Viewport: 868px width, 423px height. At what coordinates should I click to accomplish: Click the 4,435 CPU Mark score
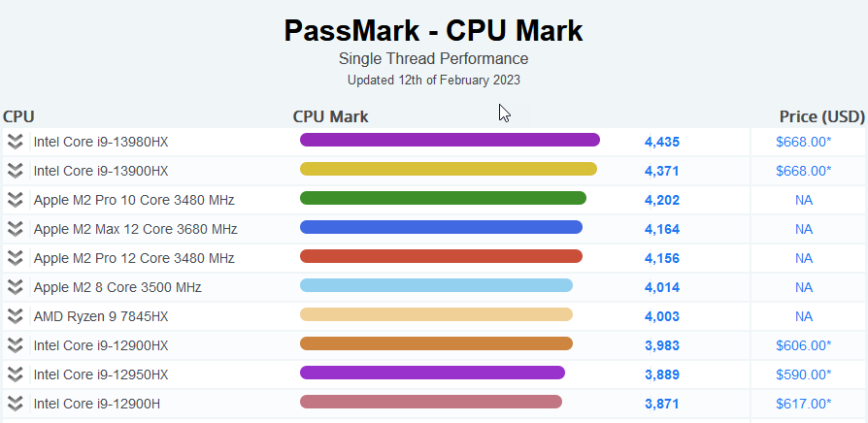click(x=661, y=142)
